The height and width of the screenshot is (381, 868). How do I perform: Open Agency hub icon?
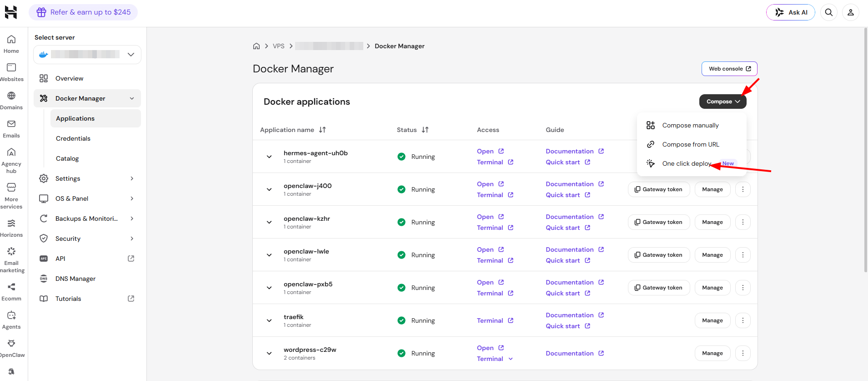coord(11,161)
